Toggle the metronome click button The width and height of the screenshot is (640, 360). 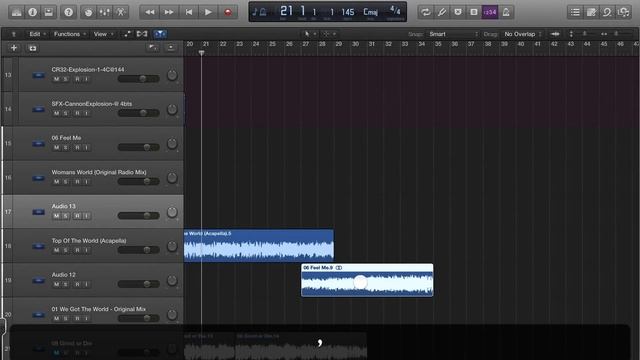tap(506, 12)
